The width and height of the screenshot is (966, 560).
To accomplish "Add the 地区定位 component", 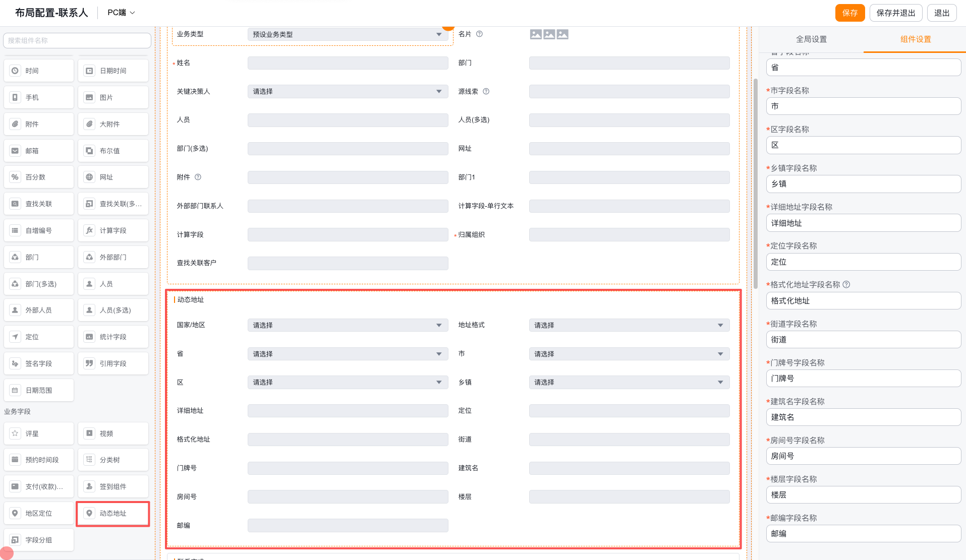I will tap(39, 513).
